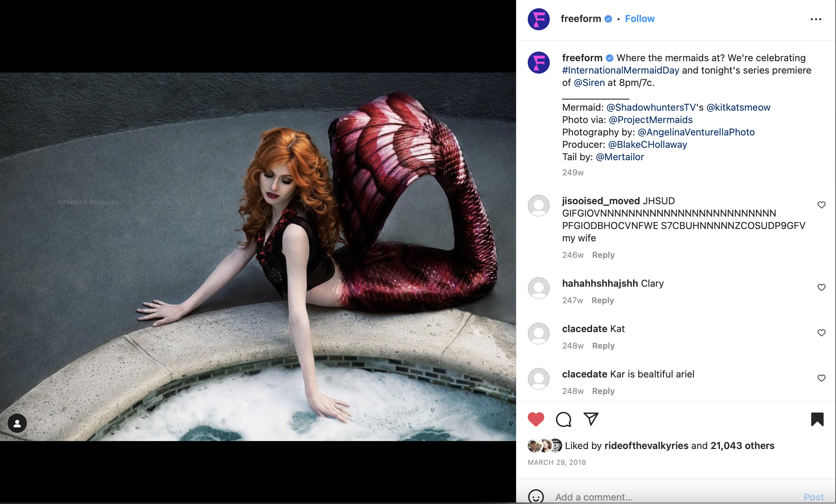Like the clacedate Kat comment
The image size is (836, 504).
pyautogui.click(x=821, y=333)
